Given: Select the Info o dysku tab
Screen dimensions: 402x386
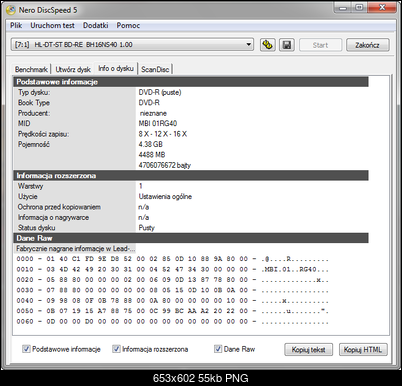Looking at the screenshot, I should click(x=116, y=68).
